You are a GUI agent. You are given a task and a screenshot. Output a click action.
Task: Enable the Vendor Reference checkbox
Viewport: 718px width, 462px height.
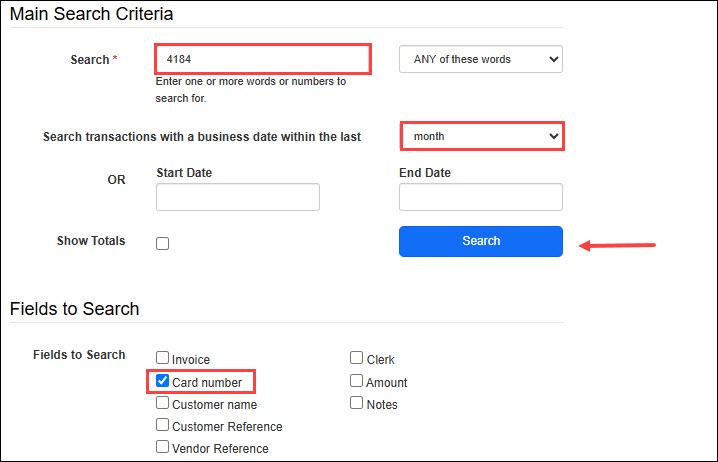163,448
